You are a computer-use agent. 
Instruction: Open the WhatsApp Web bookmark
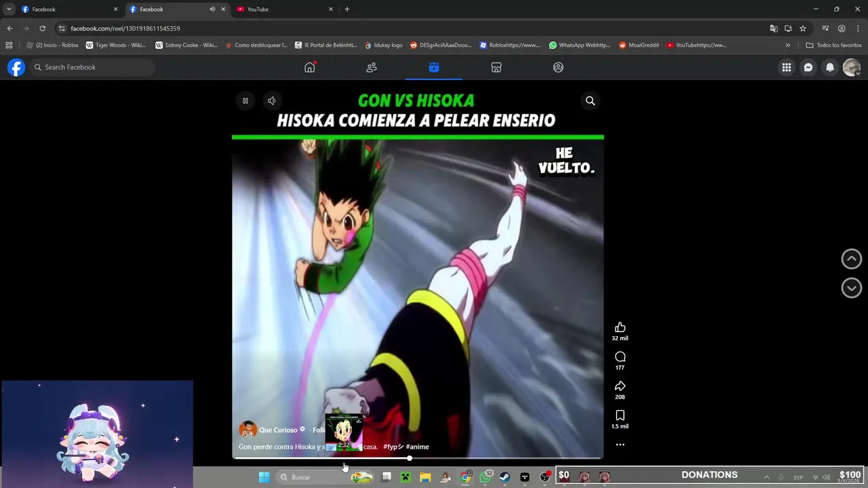click(580, 45)
